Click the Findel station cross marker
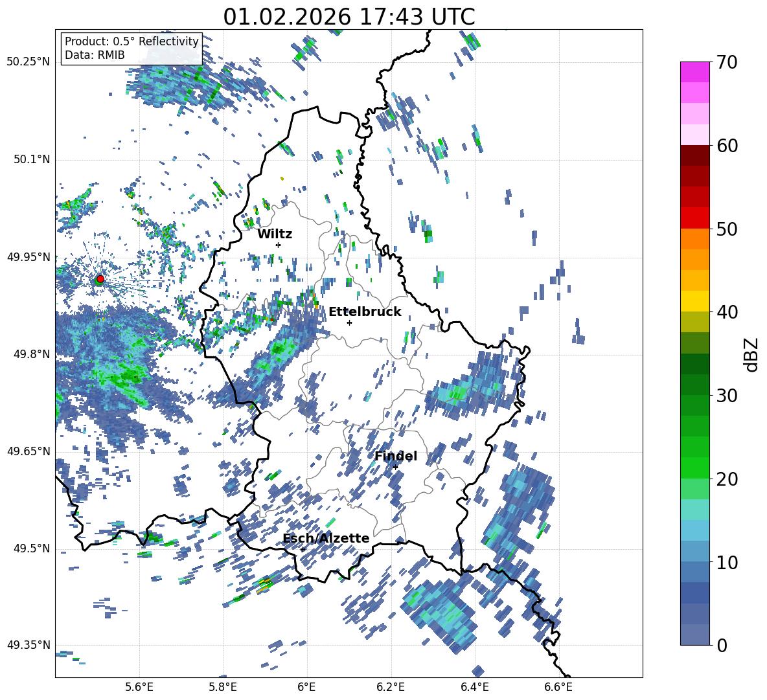This screenshot has height=700, width=767. point(395,467)
